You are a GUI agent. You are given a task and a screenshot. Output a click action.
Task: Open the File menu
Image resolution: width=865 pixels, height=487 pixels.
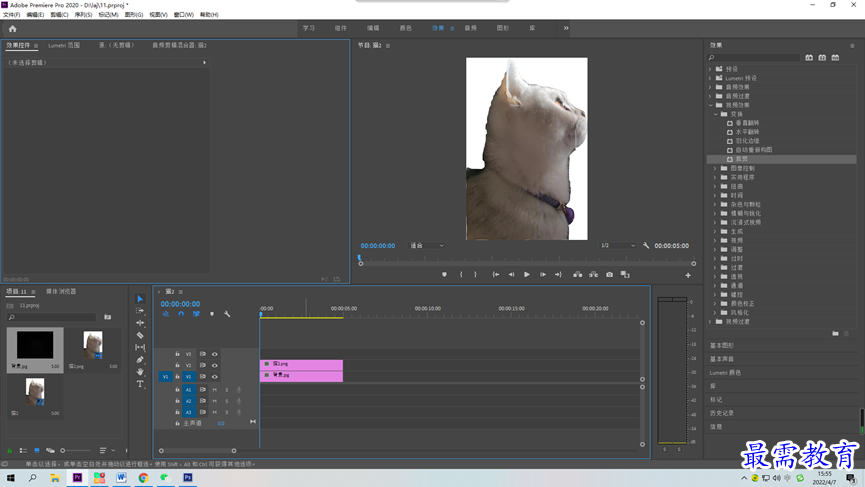(11, 15)
